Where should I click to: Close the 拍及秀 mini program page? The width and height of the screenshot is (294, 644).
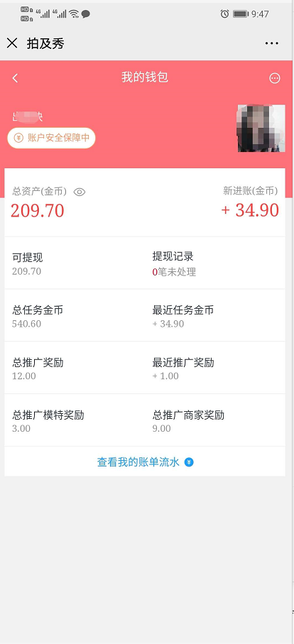[x=12, y=43]
